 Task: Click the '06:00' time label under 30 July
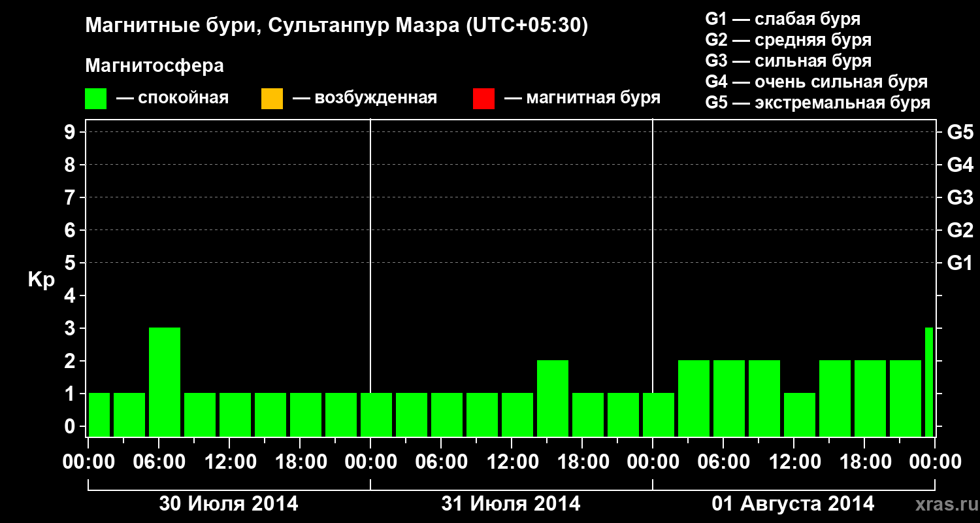[159, 462]
